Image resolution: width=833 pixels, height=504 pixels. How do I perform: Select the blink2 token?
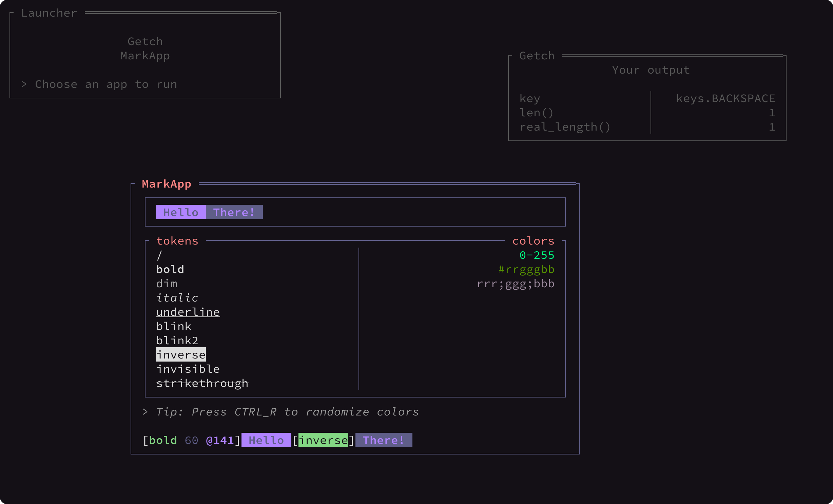[177, 341]
